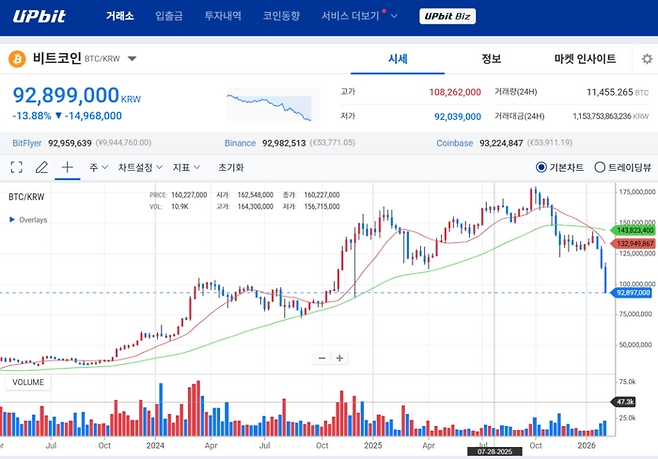Select the crosshair cursor tool
This screenshot has width=658, height=459.
67,167
